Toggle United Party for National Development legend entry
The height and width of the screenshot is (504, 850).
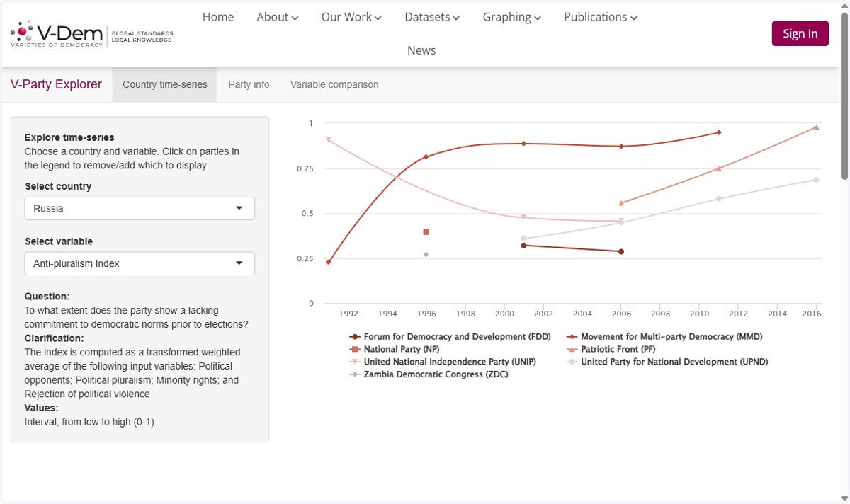(667, 362)
